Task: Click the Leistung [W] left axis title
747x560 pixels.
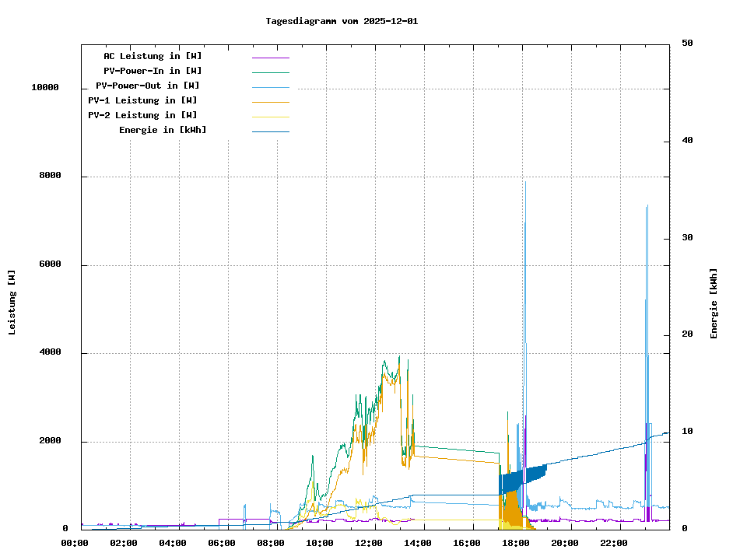Action: [x=12, y=303]
